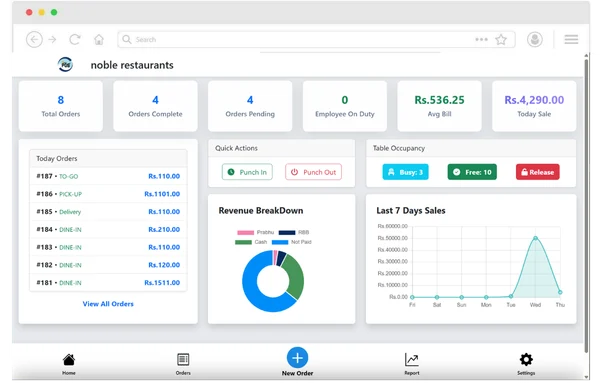Click the search magnifier icon

(x=127, y=39)
